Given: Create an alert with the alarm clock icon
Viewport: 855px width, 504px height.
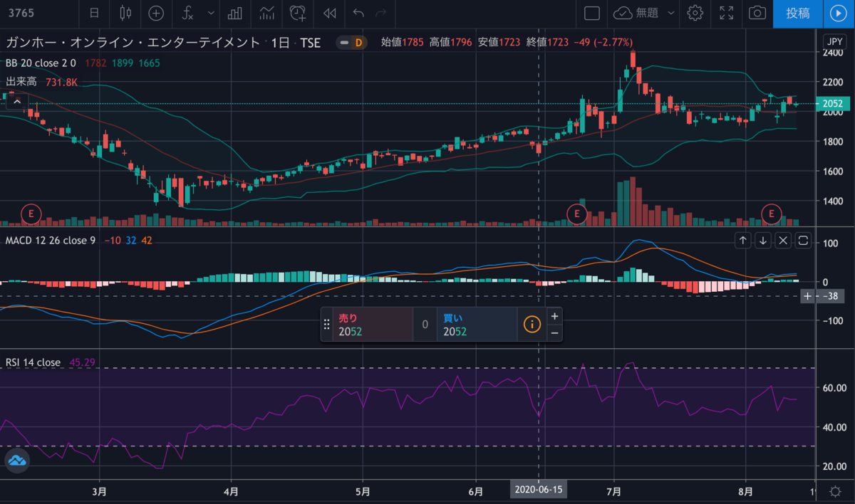Looking at the screenshot, I should (x=298, y=13).
